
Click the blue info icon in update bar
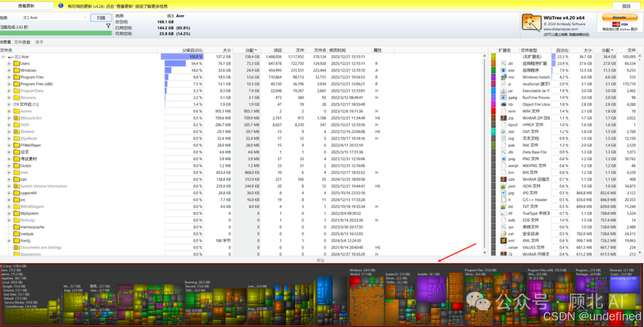point(61,6)
